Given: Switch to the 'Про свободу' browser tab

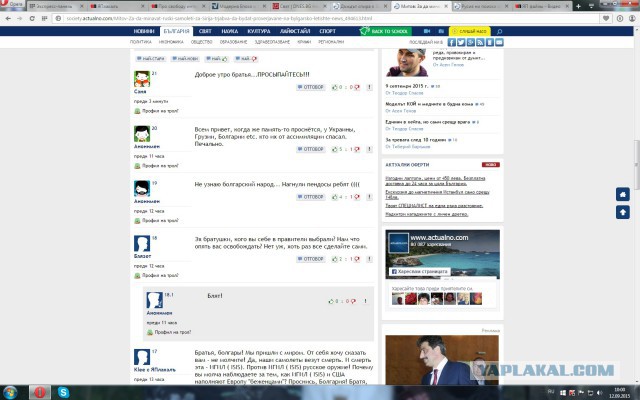Looking at the screenshot, I should [178, 6].
